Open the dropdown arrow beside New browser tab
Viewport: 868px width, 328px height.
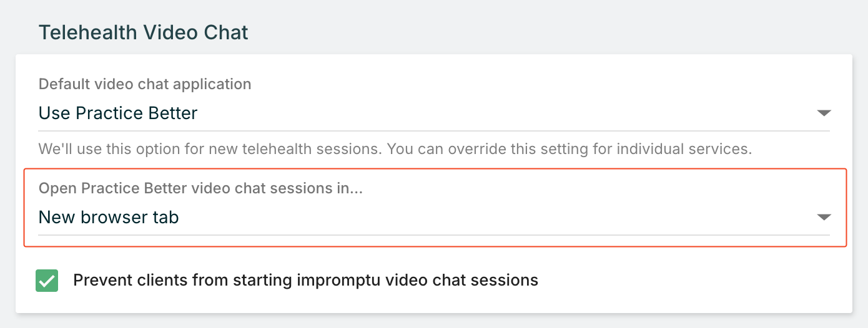click(824, 217)
